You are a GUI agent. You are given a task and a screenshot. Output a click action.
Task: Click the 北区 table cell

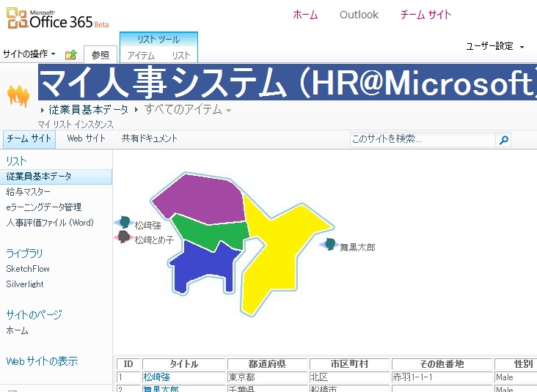pyautogui.click(x=349, y=377)
